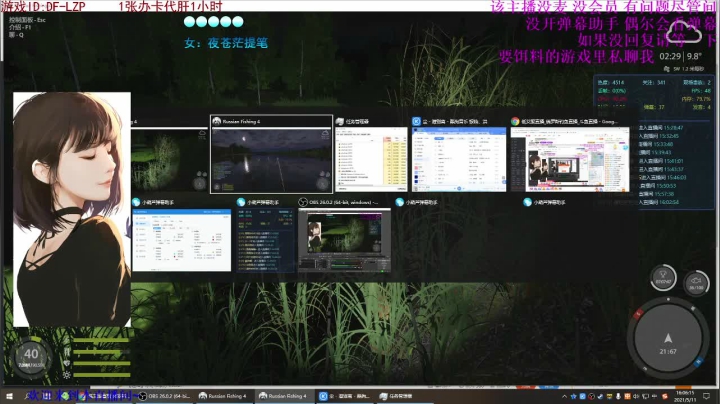
Task: Open KuGou music from the taskbar
Action: click(x=344, y=396)
